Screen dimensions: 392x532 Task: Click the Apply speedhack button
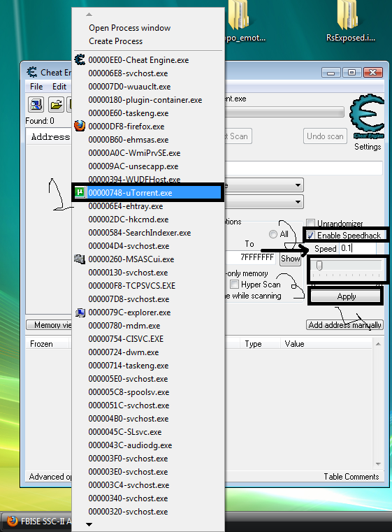tap(346, 296)
